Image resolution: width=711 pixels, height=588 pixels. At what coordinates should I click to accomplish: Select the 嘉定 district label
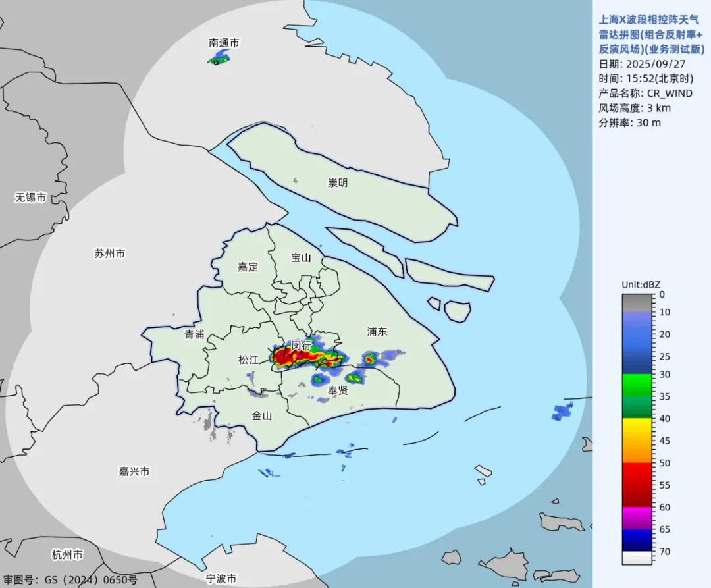coord(248,267)
